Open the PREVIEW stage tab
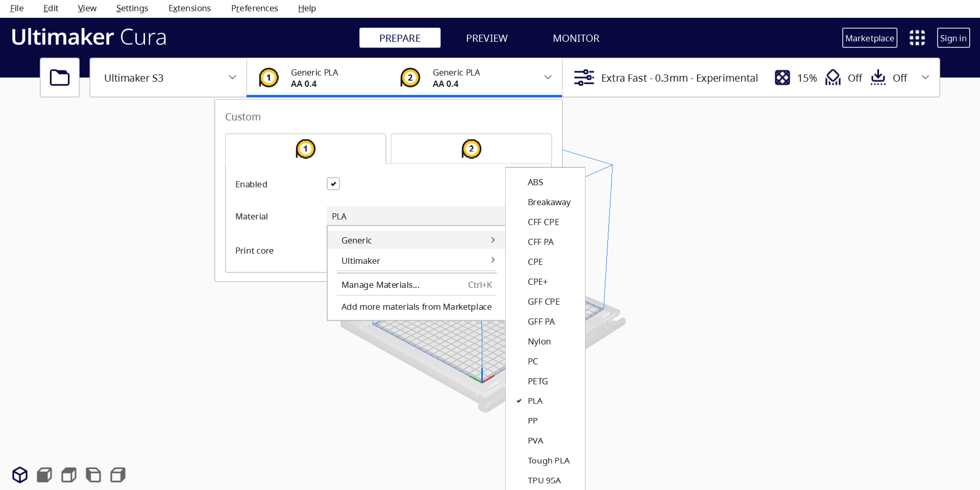The image size is (980, 490). click(486, 38)
